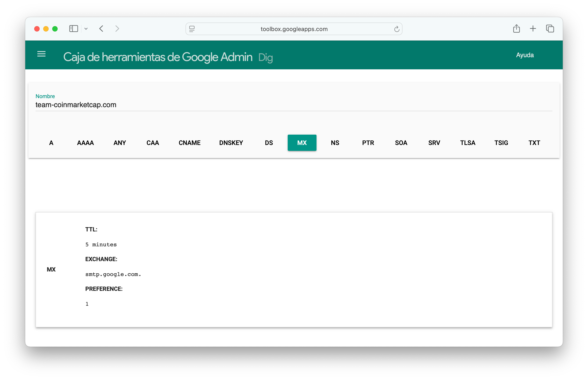Viewport: 588px width, 380px height.
Task: Open the Ayuda help link
Action: click(525, 55)
